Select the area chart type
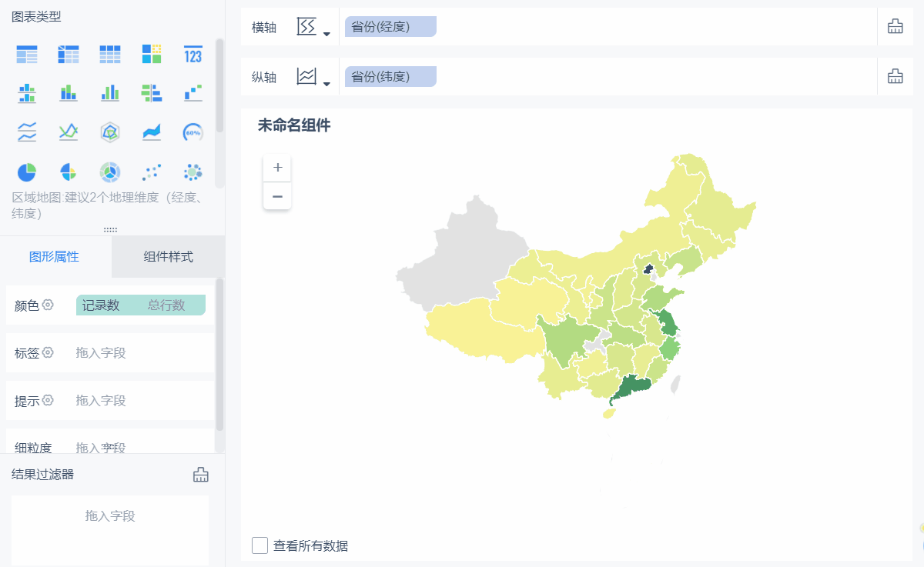The height and width of the screenshot is (567, 924). click(151, 132)
